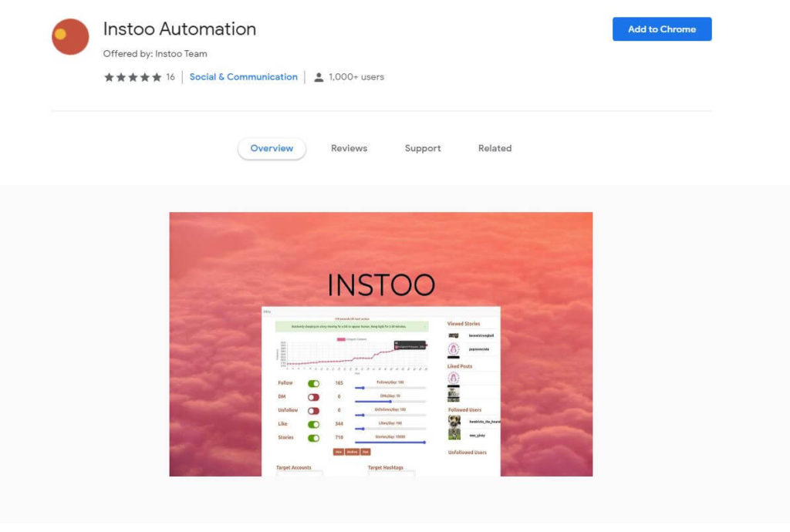The image size is (790, 532).
Task: Click the INSTOO heading in the preview screenshot
Action: click(x=381, y=285)
